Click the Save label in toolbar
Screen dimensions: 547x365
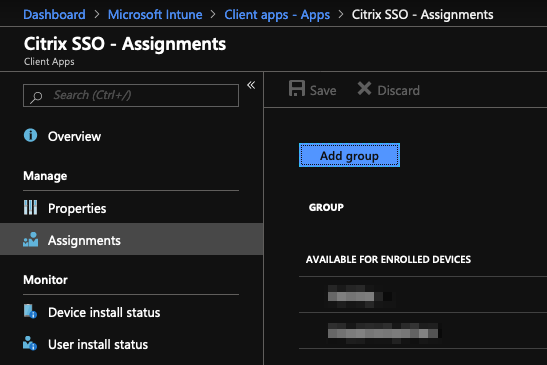point(323,91)
